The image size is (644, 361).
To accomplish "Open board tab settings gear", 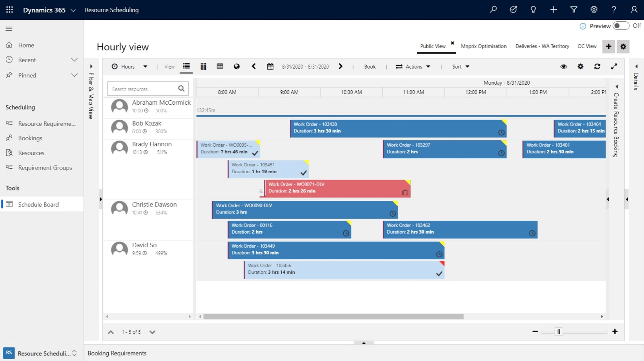I will 623,46.
